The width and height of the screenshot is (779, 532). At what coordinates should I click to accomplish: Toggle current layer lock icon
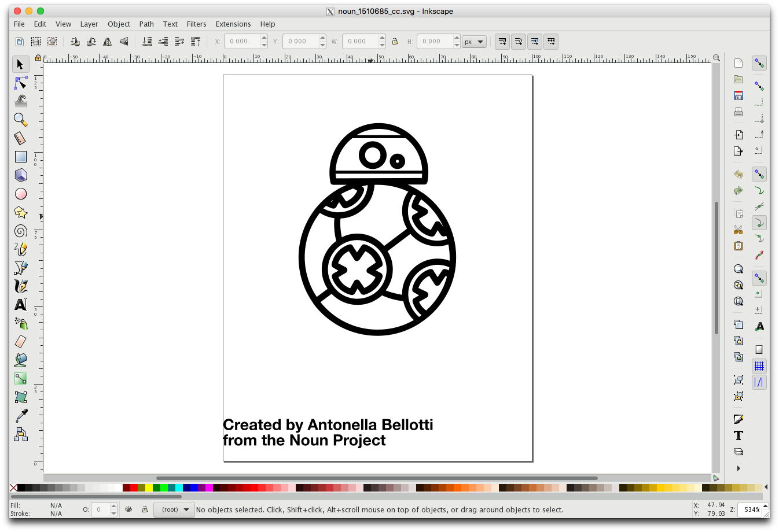click(x=145, y=509)
